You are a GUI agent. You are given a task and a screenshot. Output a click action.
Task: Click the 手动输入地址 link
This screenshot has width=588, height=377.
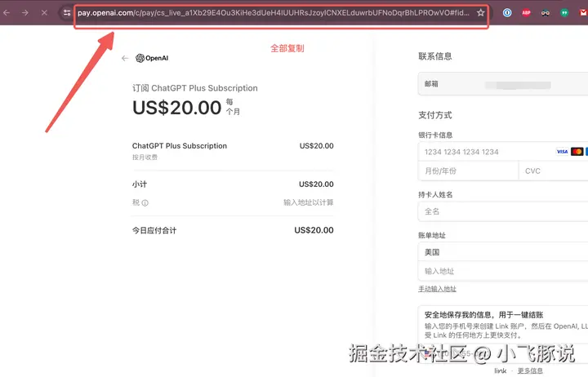click(x=437, y=289)
